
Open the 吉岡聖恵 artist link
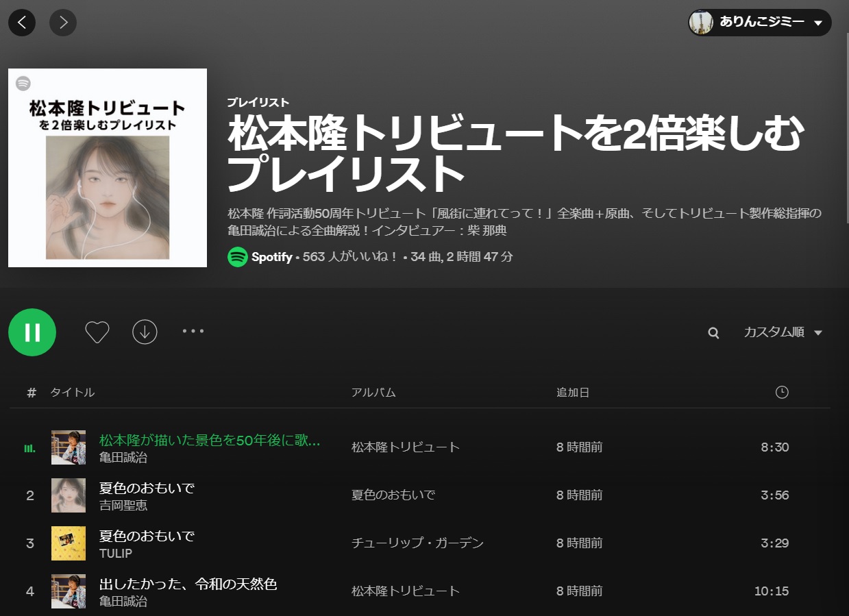pos(123,506)
